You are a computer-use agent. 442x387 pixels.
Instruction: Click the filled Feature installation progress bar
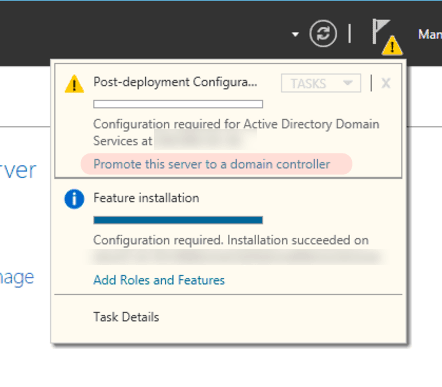point(178,220)
